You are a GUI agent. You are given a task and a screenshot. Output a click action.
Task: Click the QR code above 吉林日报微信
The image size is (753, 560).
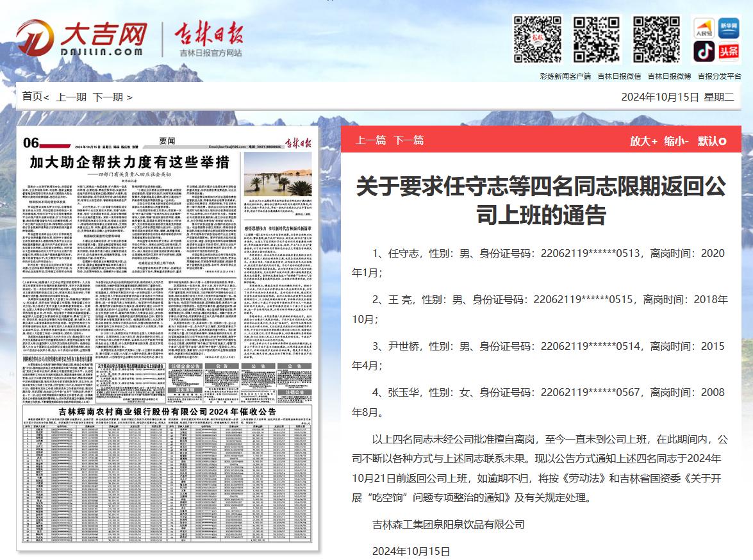coord(596,39)
